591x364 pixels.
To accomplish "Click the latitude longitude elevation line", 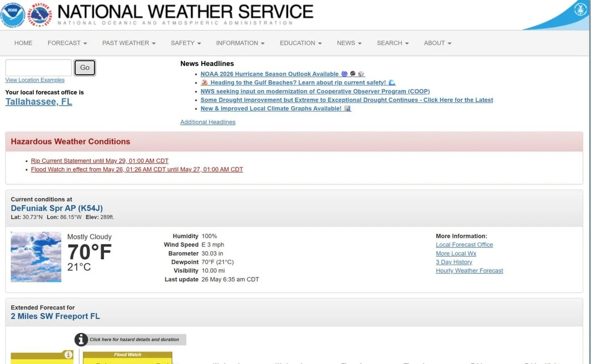I will pyautogui.click(x=63, y=217).
